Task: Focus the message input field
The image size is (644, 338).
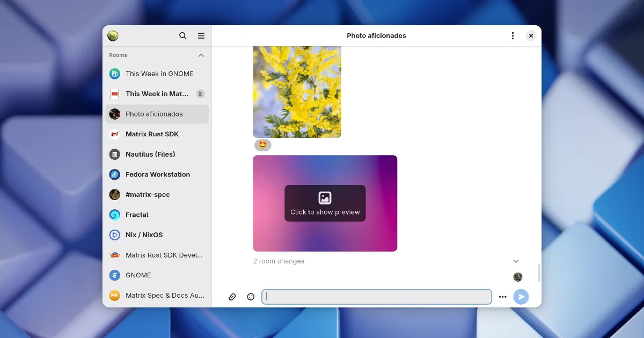Action: pyautogui.click(x=376, y=297)
